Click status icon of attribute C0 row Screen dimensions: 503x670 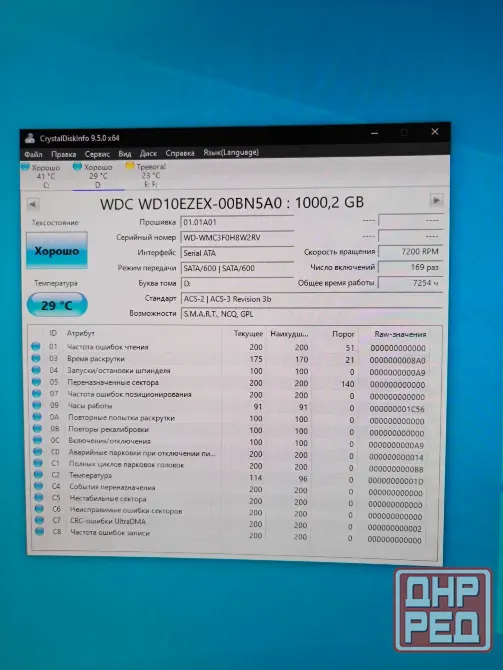[38, 451]
